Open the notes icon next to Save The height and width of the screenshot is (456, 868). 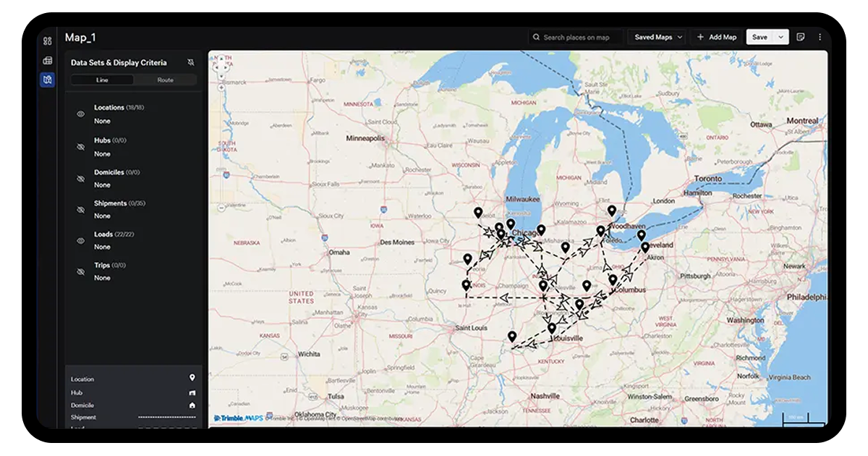click(x=801, y=37)
